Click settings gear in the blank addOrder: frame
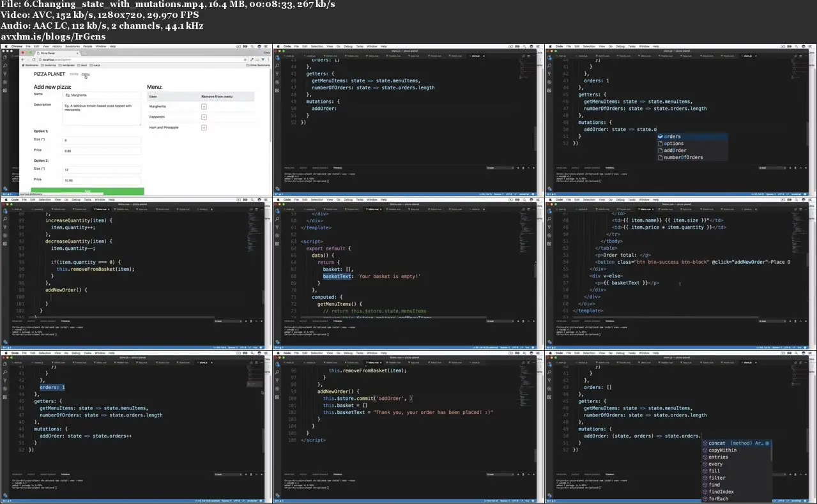 [277, 188]
